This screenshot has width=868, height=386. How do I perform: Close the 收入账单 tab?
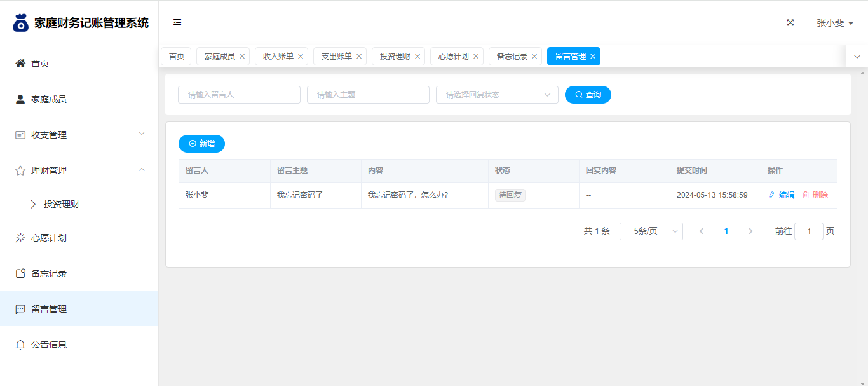tap(301, 57)
